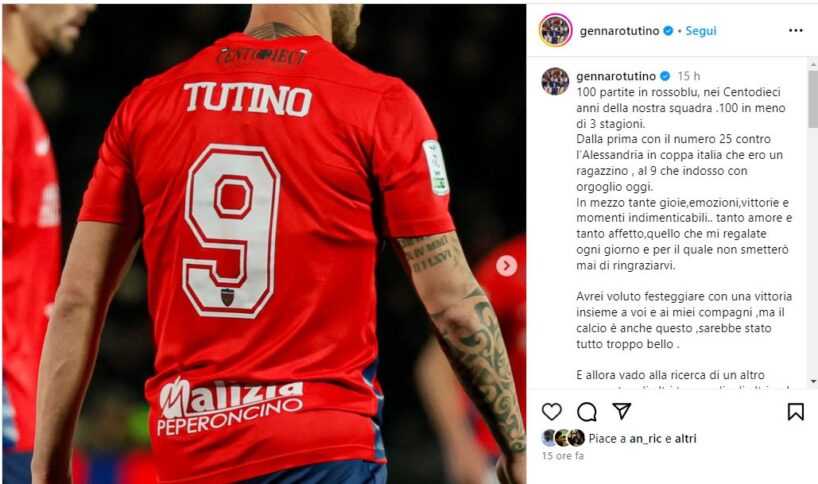818x484 pixels.
Task: Click scrollbar up arrow in caption panel
Action: point(813,65)
